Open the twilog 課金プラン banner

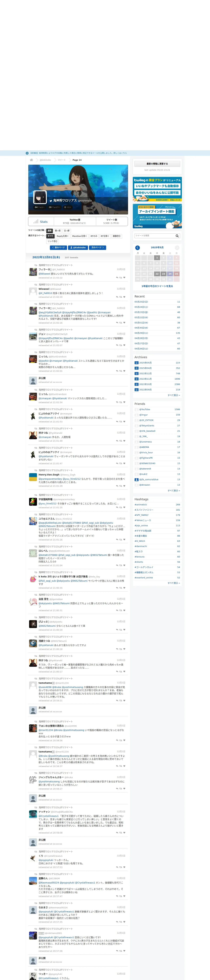click(157, 189)
